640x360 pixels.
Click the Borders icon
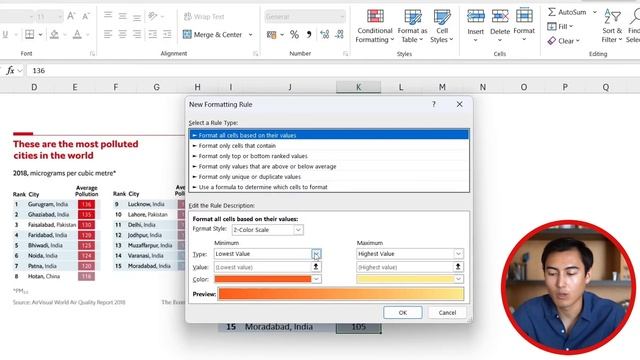[x=30, y=35]
